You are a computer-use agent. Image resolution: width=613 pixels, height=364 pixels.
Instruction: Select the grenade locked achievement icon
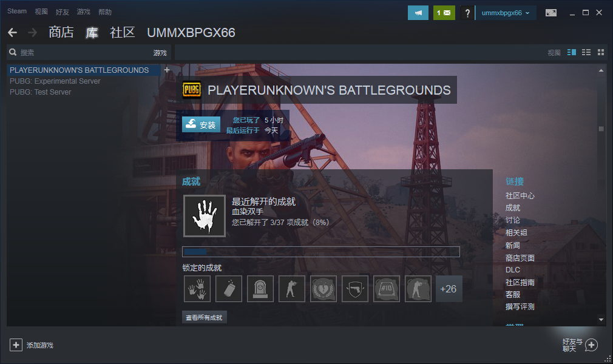[x=229, y=289]
